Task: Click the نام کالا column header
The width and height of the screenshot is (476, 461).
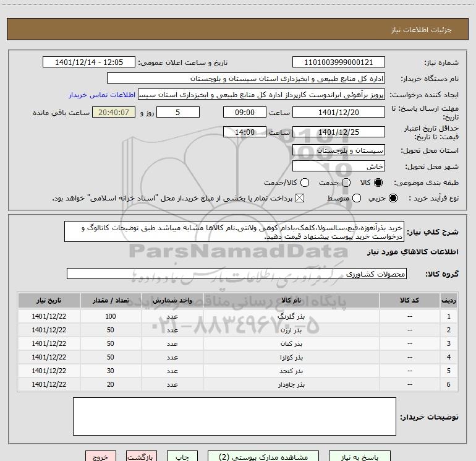Action: (291, 301)
